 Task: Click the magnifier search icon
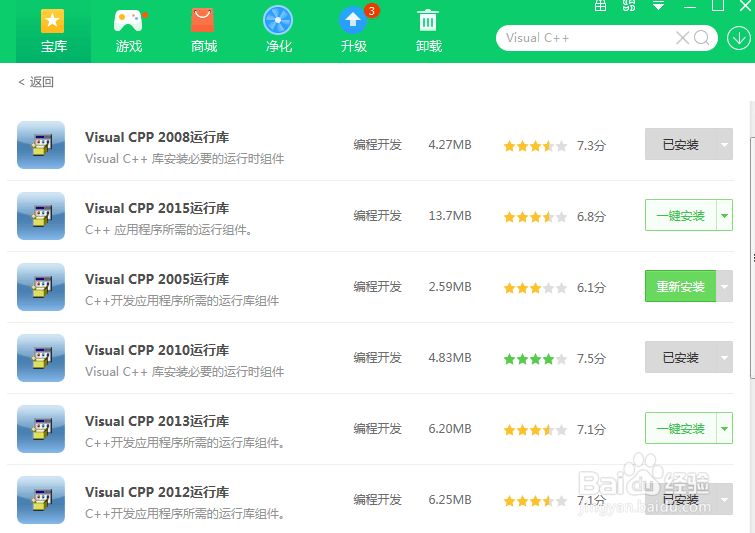702,38
